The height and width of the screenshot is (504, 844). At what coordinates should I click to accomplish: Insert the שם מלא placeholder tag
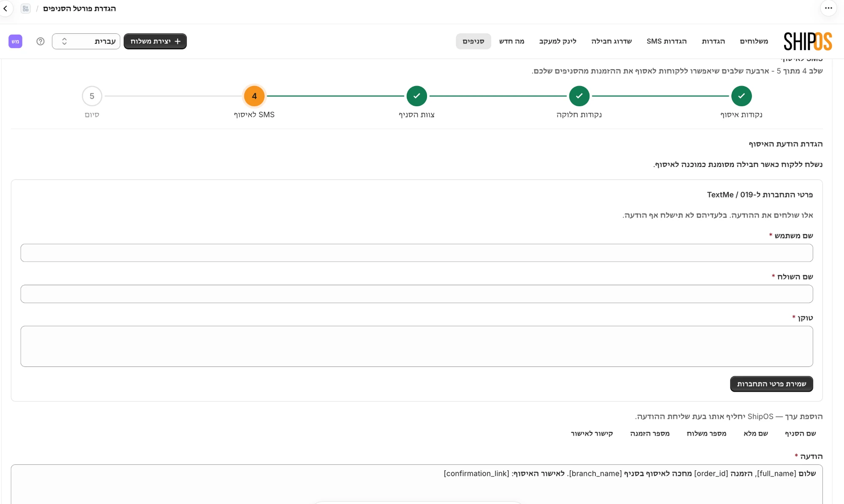[756, 434]
